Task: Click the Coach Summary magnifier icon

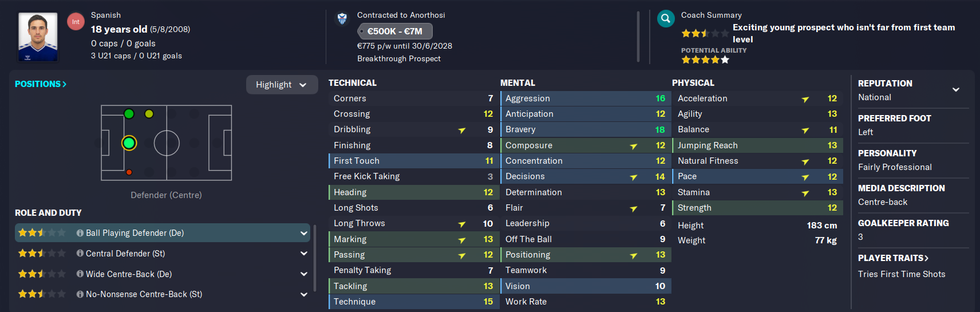Action: 666,19
